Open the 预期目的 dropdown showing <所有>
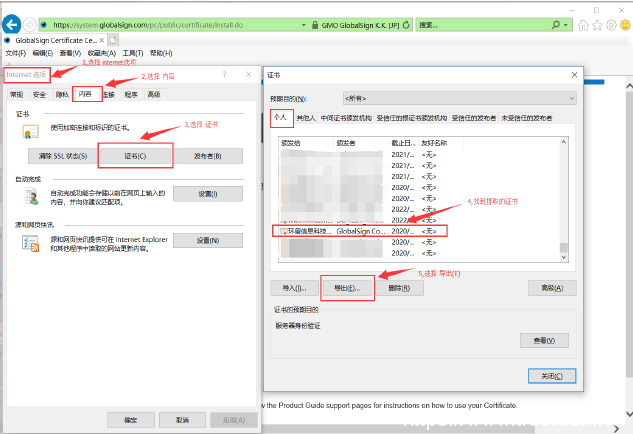 (x=459, y=98)
